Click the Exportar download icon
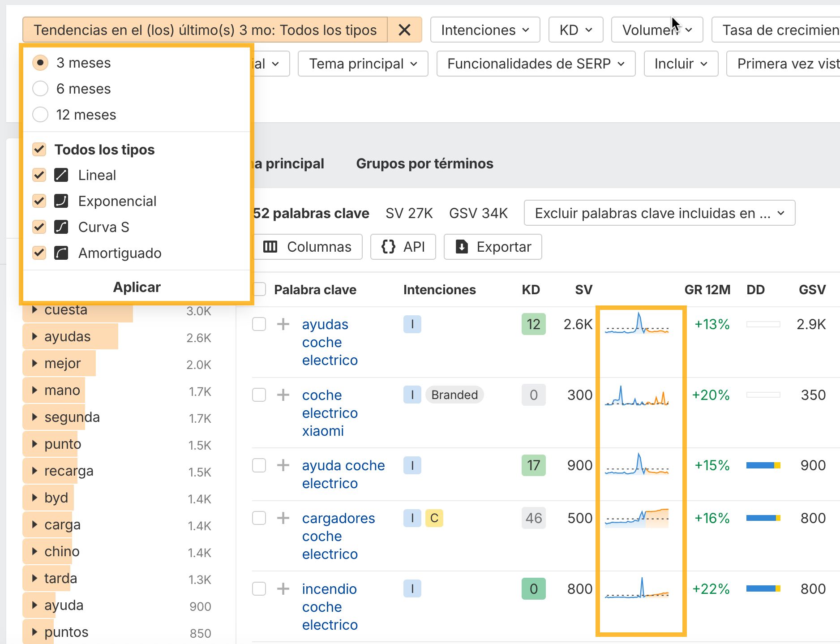Viewport: 840px width, 644px height. 462,247
